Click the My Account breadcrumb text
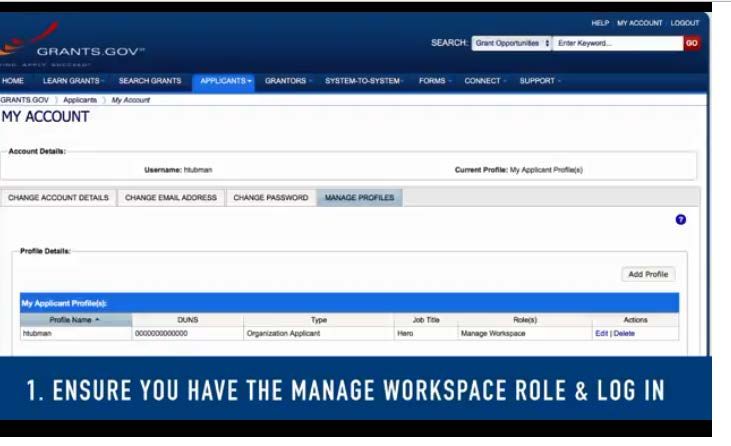The height and width of the screenshot is (446, 731). click(131, 100)
